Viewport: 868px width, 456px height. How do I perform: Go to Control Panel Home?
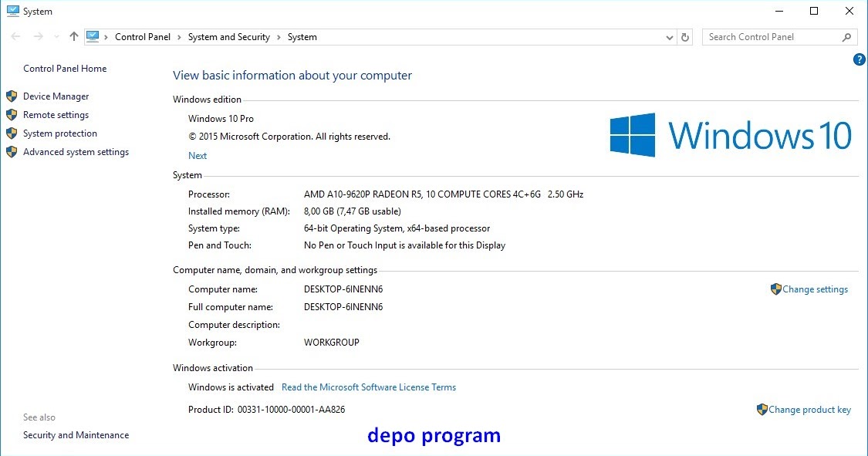click(65, 68)
